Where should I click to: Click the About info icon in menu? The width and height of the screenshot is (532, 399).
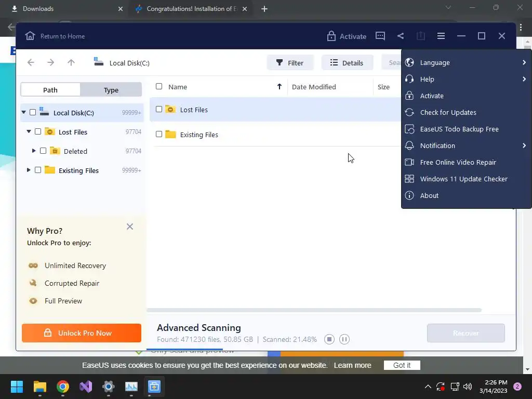(409, 195)
